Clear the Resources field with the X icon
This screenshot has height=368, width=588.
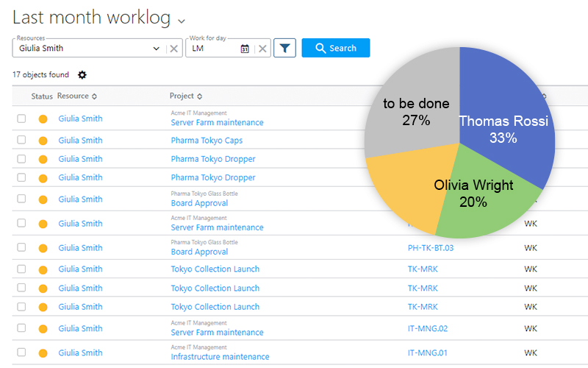(173, 49)
